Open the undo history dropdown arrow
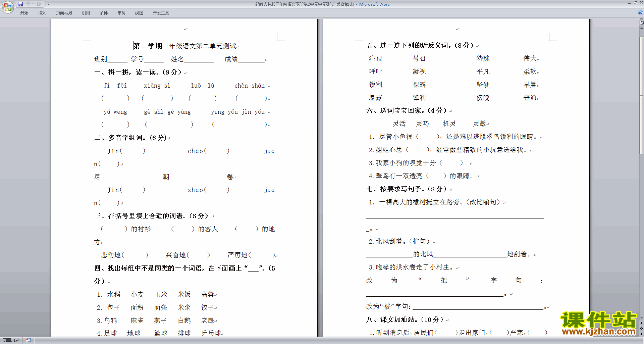Image resolution: width=644 pixels, height=344 pixels. click(x=33, y=4)
